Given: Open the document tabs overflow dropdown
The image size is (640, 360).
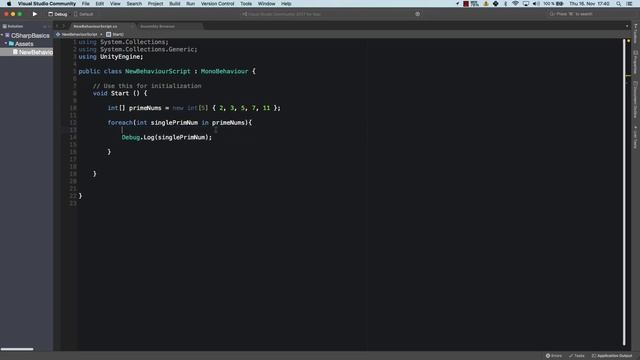Looking at the screenshot, I should coord(627,26).
